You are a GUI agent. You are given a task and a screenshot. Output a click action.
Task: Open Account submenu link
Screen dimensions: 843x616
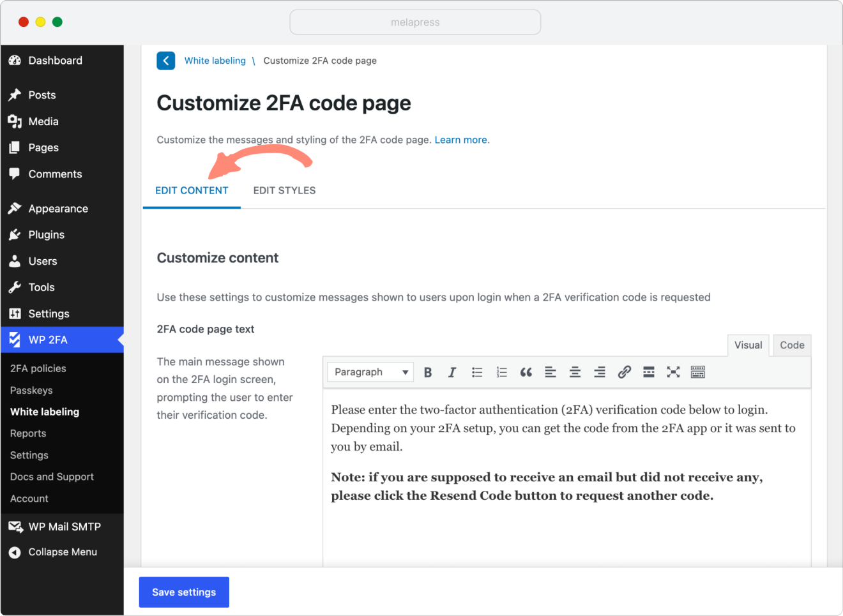coord(29,499)
